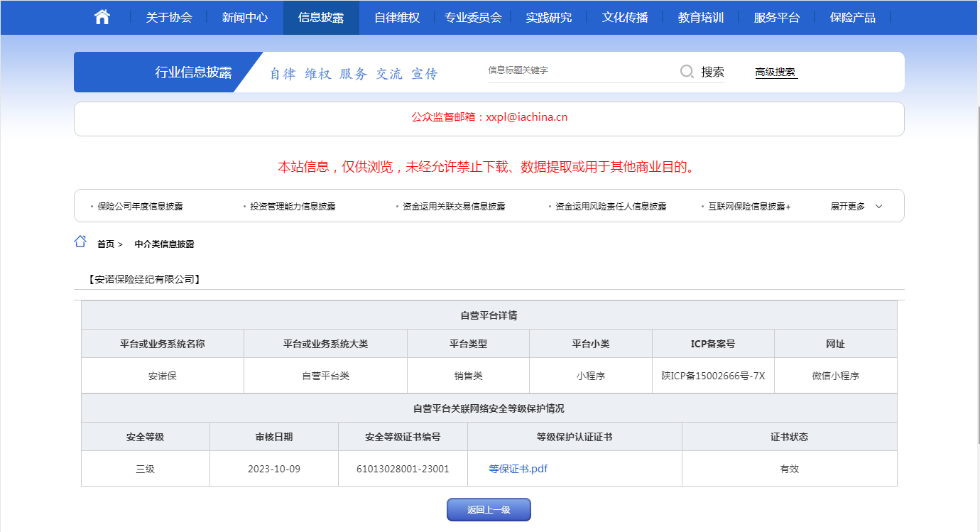
Task: Click the 搜索 search button
Action: click(x=712, y=72)
